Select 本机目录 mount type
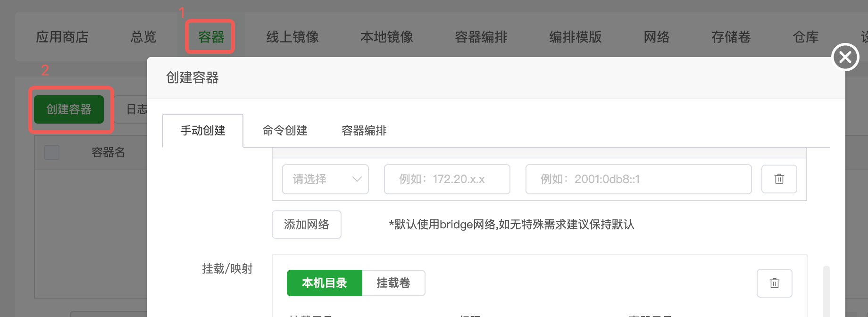This screenshot has height=317, width=868. (x=324, y=283)
